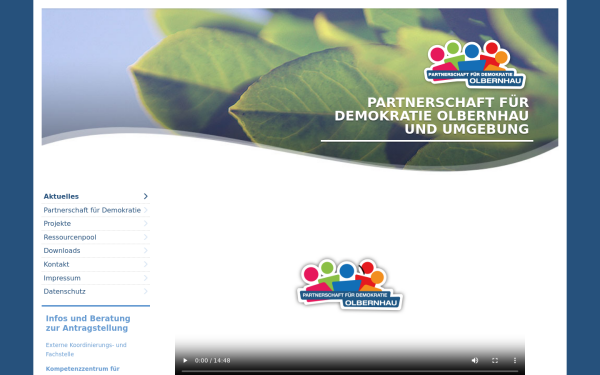Open Downloads section

[x=96, y=251]
